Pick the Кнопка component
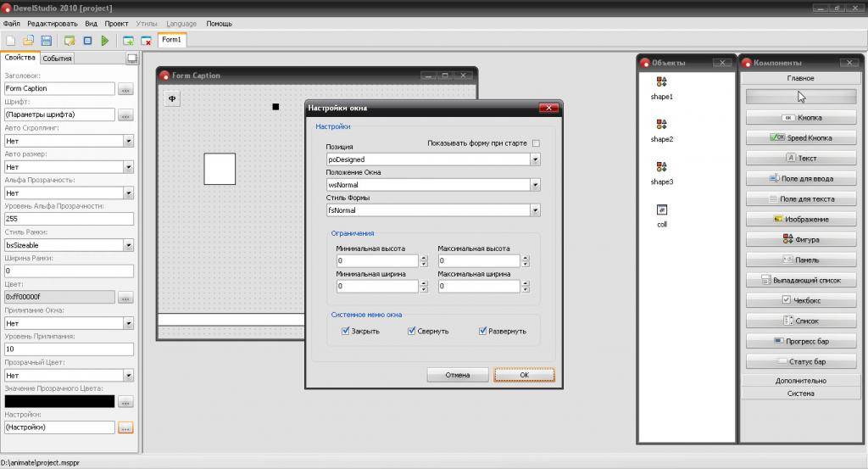 (801, 117)
